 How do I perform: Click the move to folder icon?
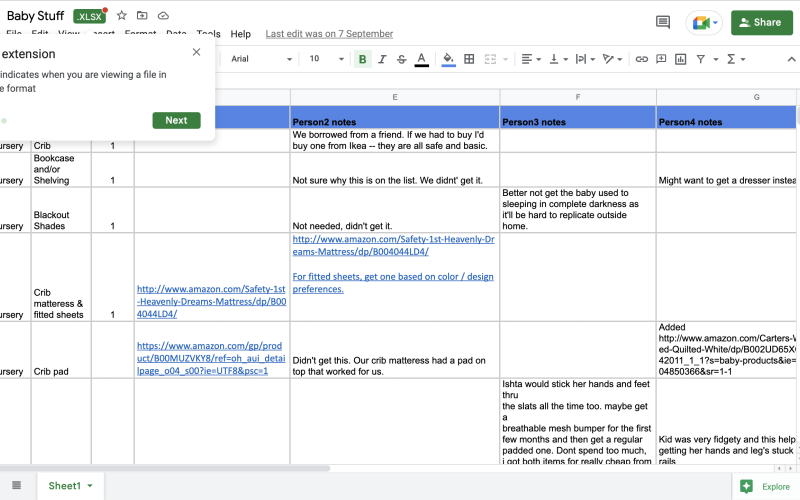point(142,16)
